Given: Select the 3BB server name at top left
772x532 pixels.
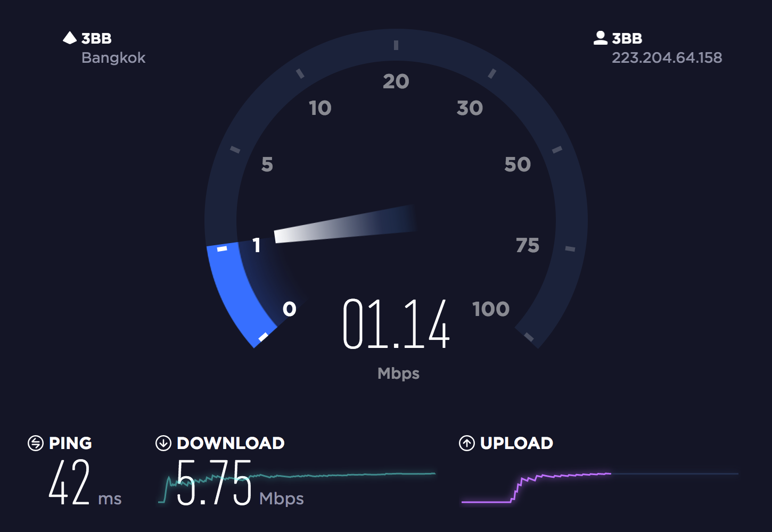Looking at the screenshot, I should point(96,38).
